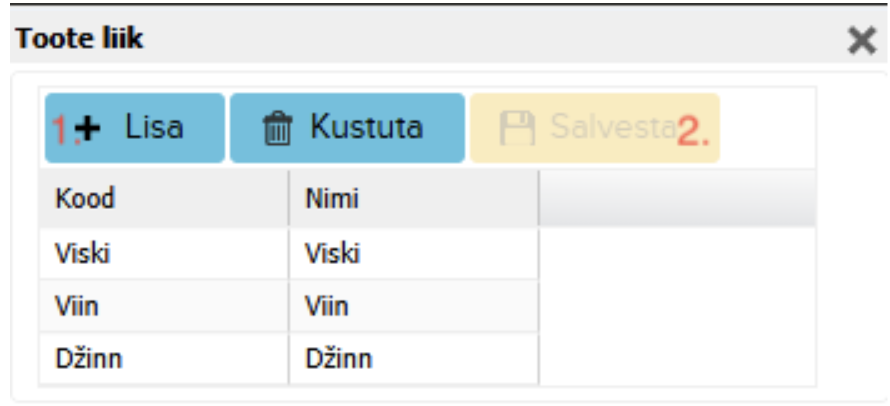Select Viin in the Kood column
Screen dimensions: 890x406
77,305
